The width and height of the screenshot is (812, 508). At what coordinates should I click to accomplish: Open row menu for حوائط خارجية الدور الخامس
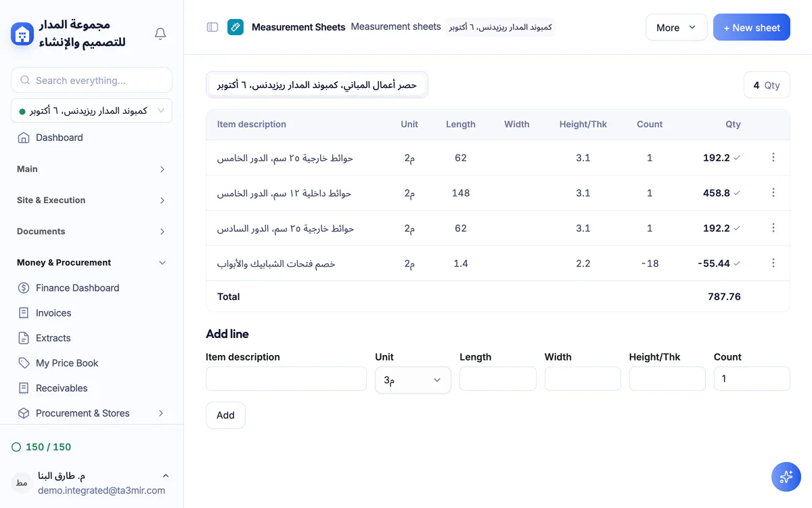point(773,157)
